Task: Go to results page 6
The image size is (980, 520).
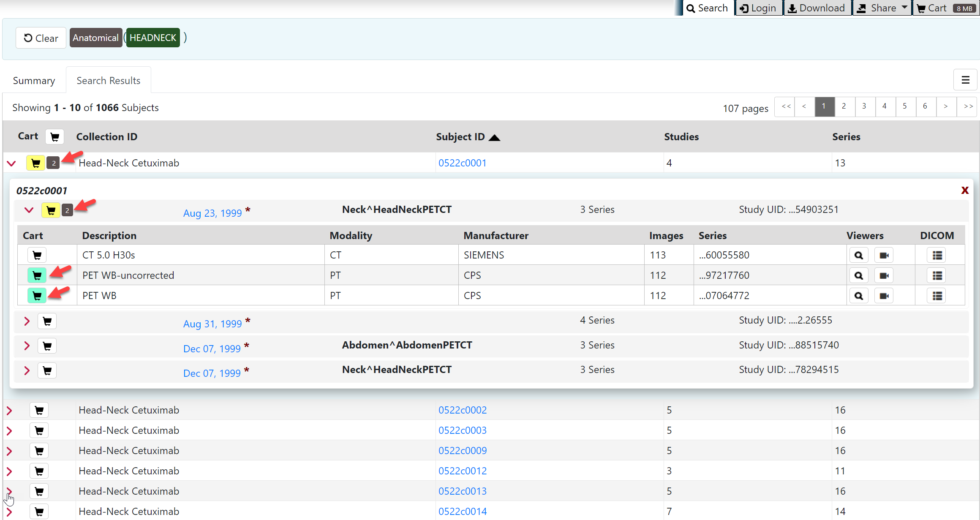Action: point(925,106)
